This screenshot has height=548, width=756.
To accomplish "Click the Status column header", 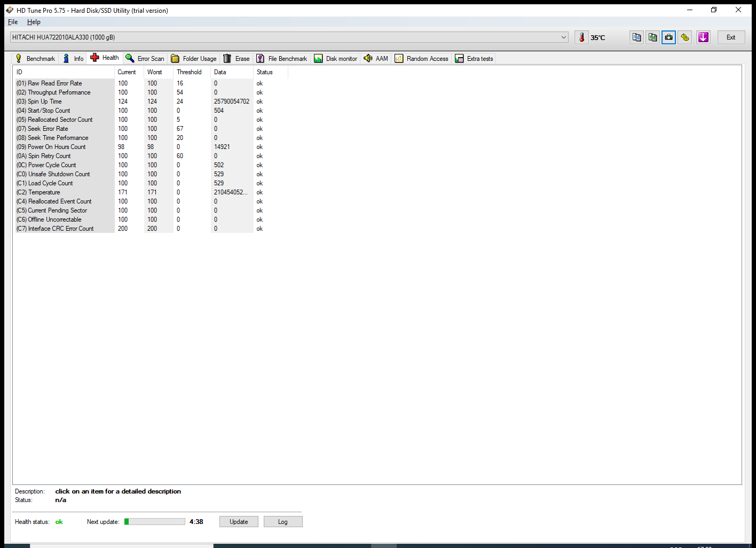I will tap(271, 72).
